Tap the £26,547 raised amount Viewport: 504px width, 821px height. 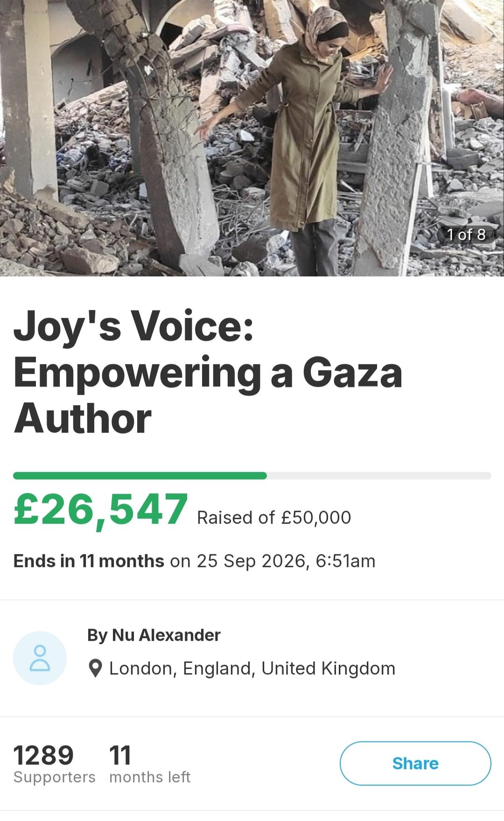[100, 510]
